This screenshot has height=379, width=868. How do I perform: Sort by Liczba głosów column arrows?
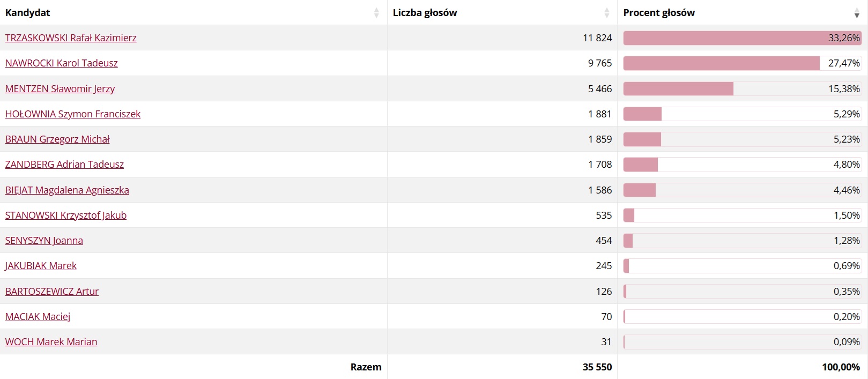607,13
